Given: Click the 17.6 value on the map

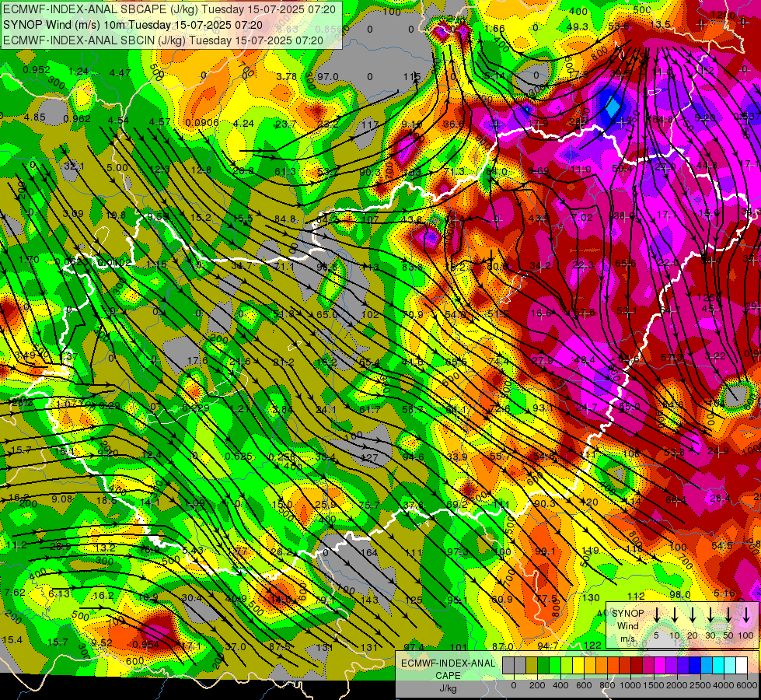Looking at the screenshot, I should point(197,360).
